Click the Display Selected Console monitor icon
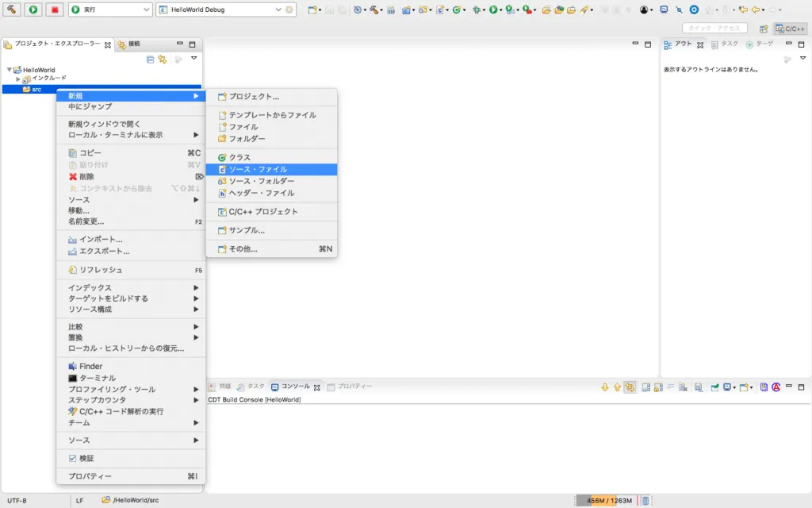This screenshot has height=508, width=812. [x=726, y=387]
